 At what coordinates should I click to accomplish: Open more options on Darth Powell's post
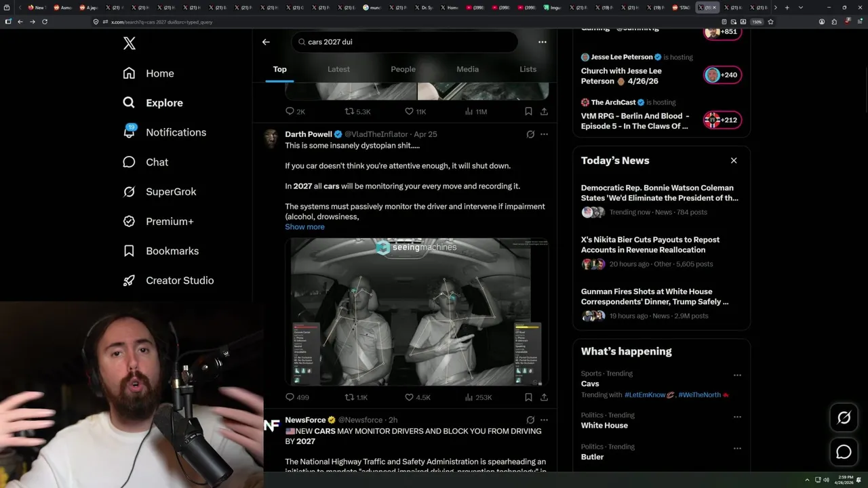coord(544,134)
